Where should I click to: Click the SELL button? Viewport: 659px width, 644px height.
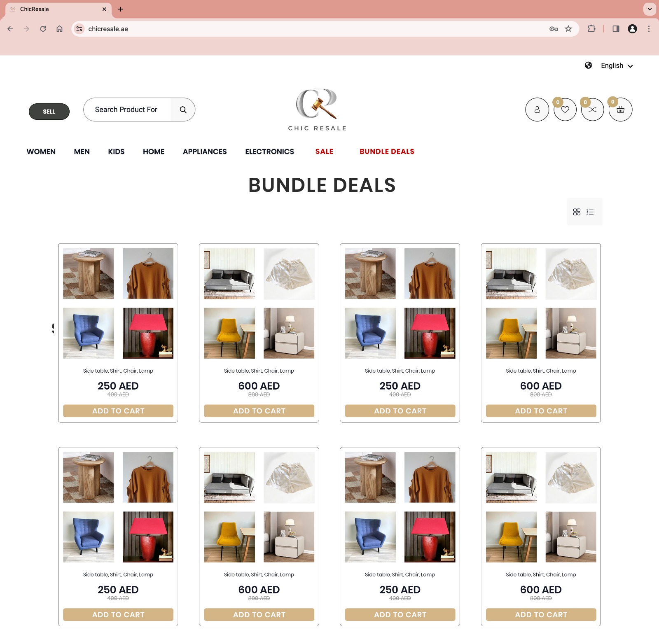click(49, 112)
